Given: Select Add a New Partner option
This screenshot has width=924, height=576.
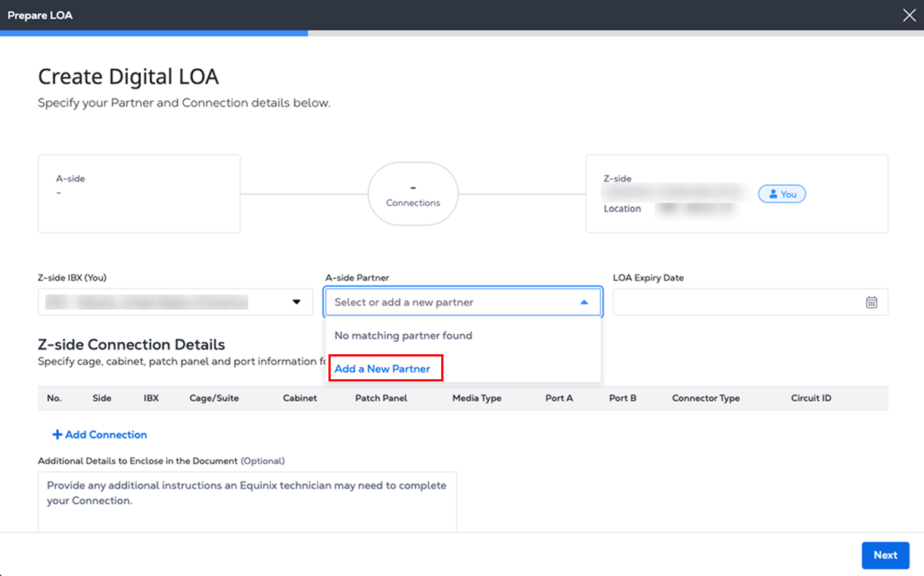Looking at the screenshot, I should pos(382,369).
